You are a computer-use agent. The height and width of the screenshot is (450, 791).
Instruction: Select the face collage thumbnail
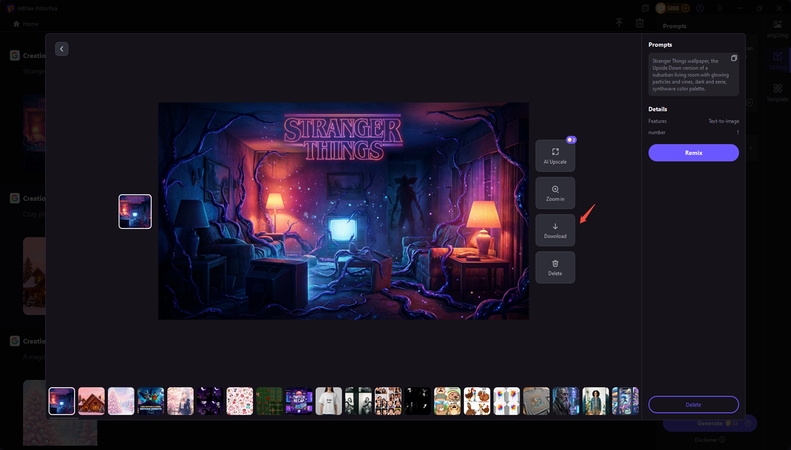point(388,401)
